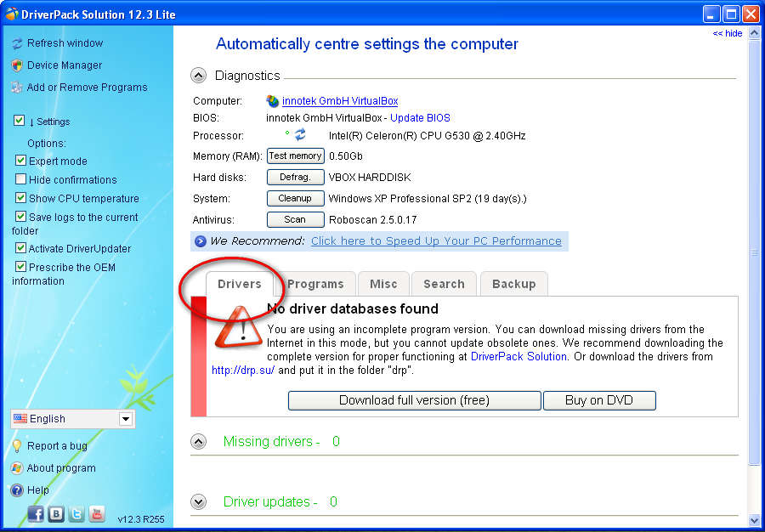
Task: Click the About program Windows icon
Action: click(17, 468)
